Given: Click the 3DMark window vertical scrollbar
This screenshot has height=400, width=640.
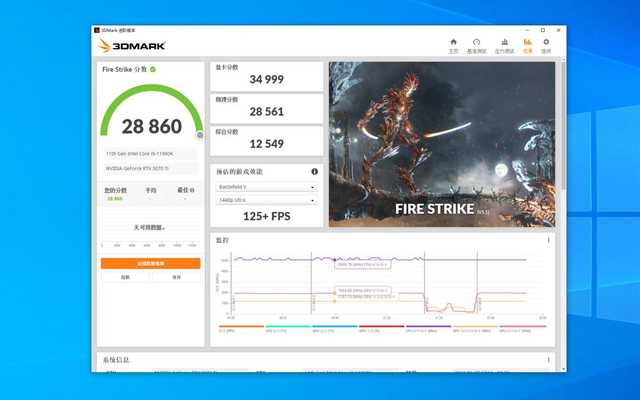Looking at the screenshot, I should tap(563, 125).
